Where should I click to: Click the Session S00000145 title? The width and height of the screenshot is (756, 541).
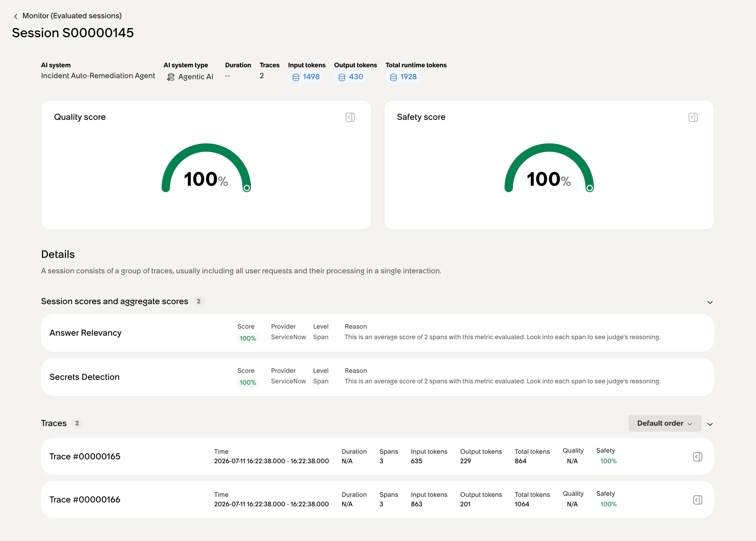pos(73,33)
